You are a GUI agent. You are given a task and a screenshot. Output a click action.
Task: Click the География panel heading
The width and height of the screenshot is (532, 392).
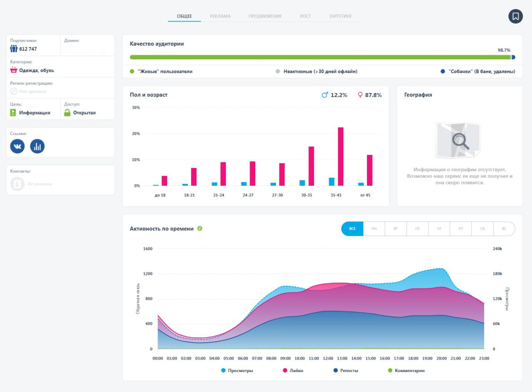(x=418, y=95)
